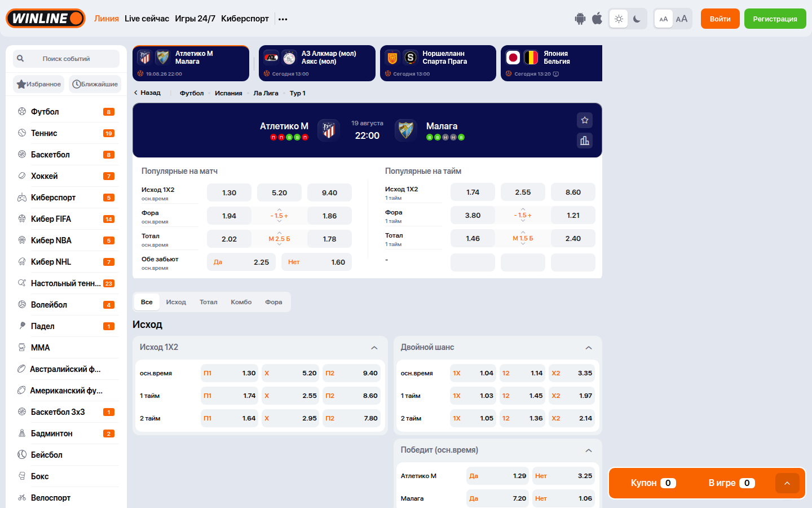Select Table tennis icon in sidebar
This screenshot has height=508, width=812.
[22, 283]
